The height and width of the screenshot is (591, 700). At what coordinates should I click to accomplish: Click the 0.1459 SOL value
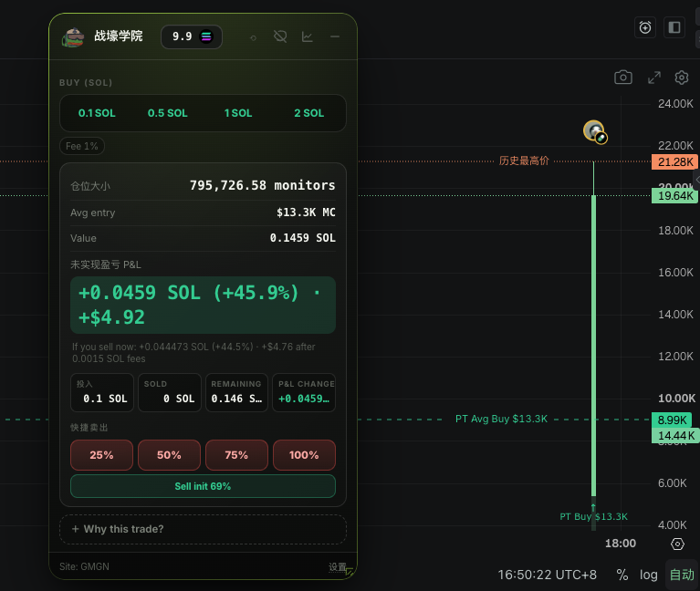click(x=303, y=238)
